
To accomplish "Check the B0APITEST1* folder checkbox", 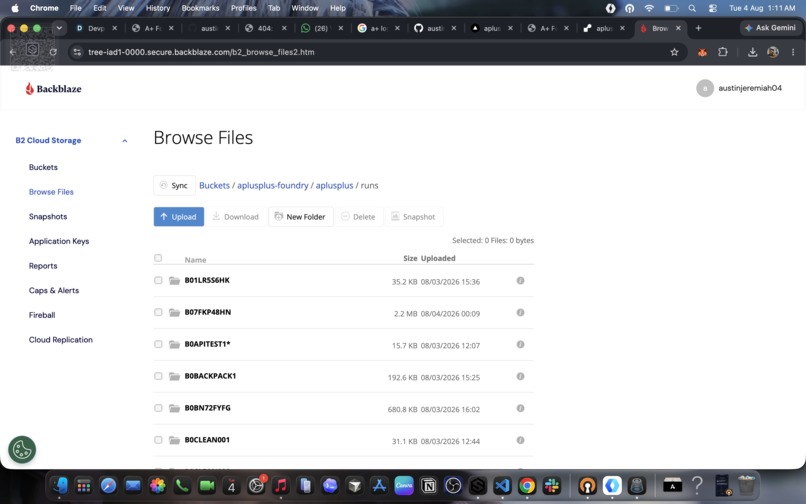I will [x=158, y=344].
